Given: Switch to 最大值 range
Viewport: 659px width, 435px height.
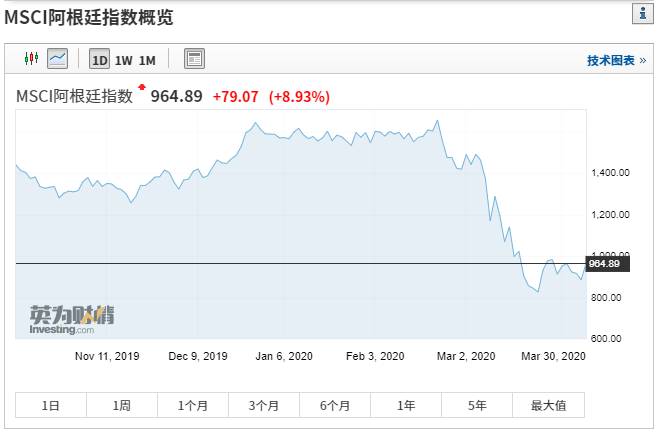Looking at the screenshot, I should point(548,405).
